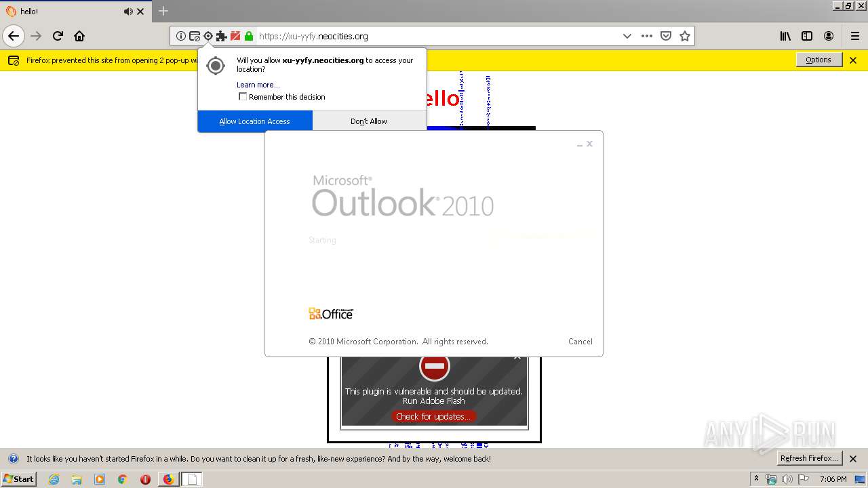This screenshot has height=488, width=868.
Task: Open the Firefox account icon
Action: [829, 36]
